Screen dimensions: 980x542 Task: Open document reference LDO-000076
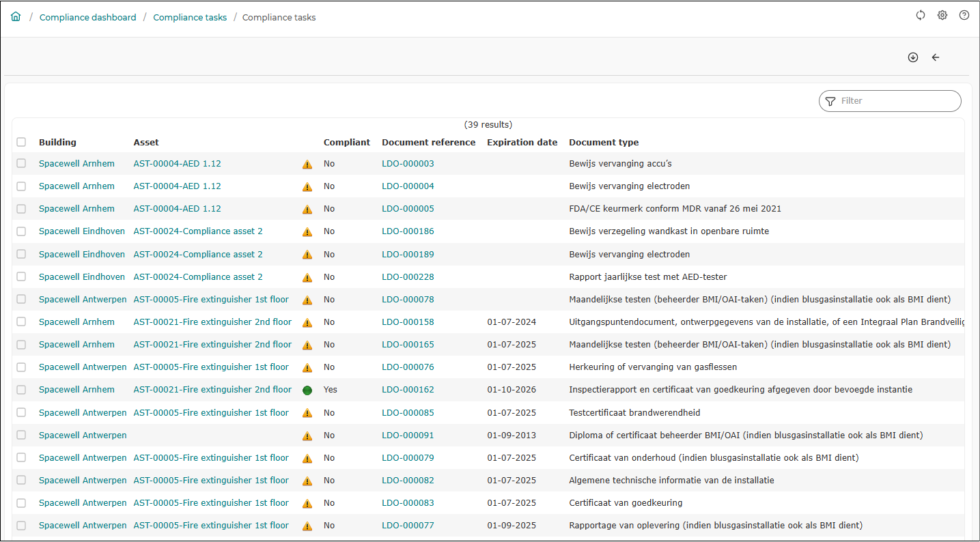tap(408, 367)
